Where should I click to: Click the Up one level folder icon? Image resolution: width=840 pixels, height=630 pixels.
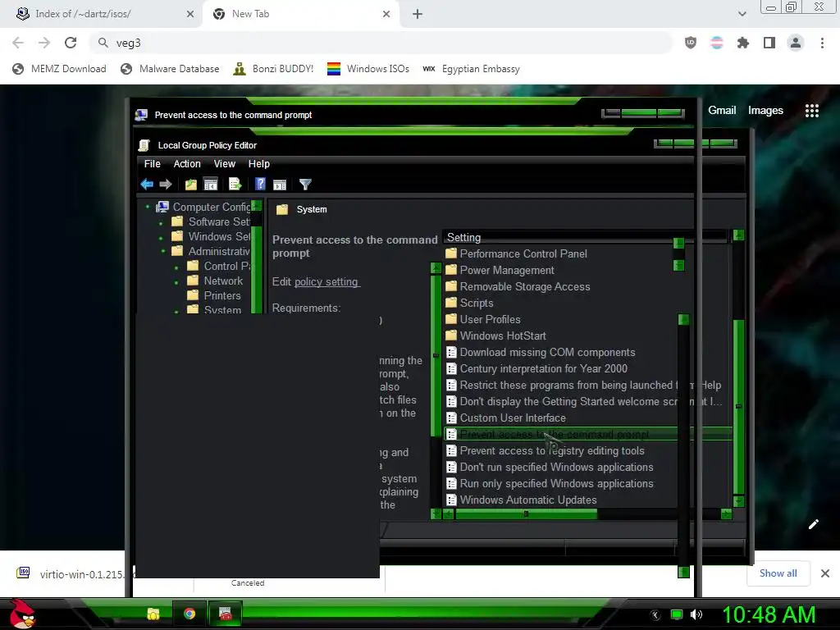pos(190,185)
